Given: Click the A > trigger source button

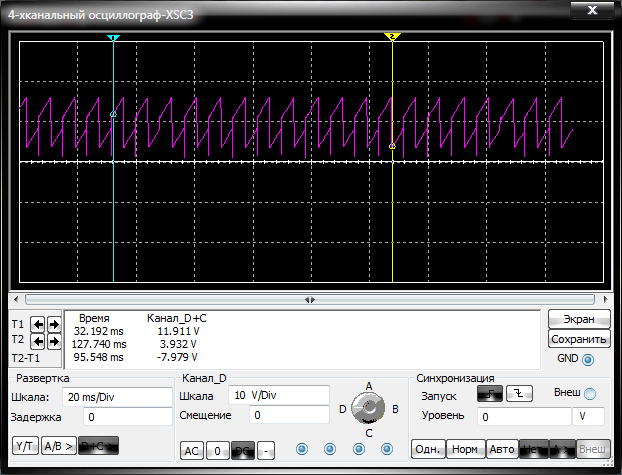Looking at the screenshot, I should pyautogui.click(x=562, y=449).
